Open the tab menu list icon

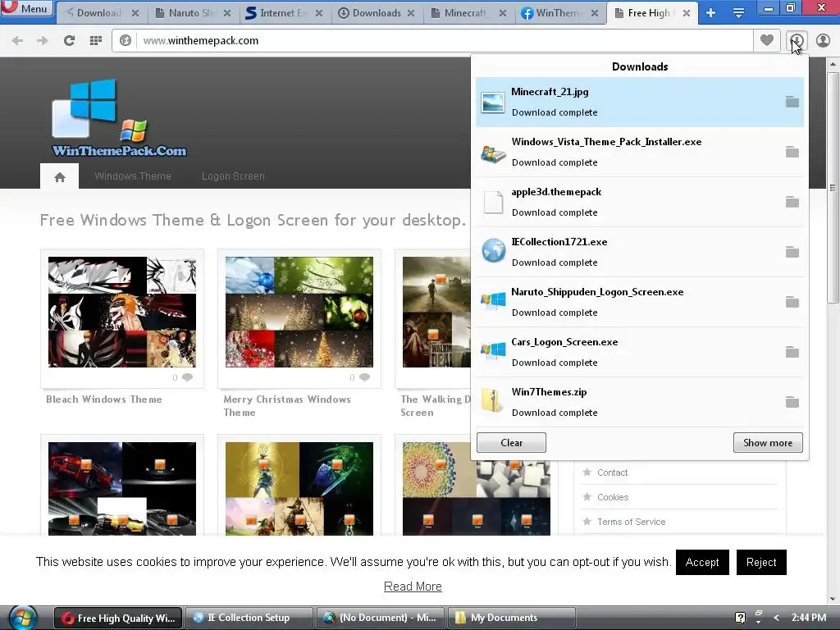pos(738,13)
